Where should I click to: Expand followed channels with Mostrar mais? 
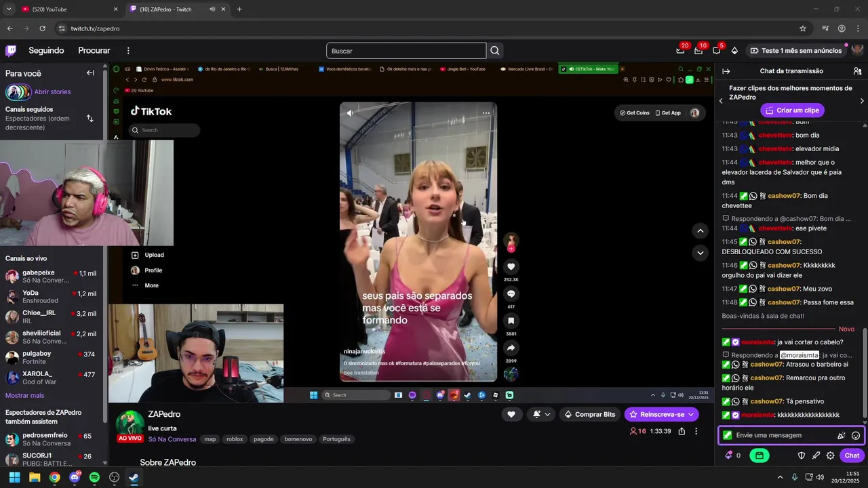(24, 395)
